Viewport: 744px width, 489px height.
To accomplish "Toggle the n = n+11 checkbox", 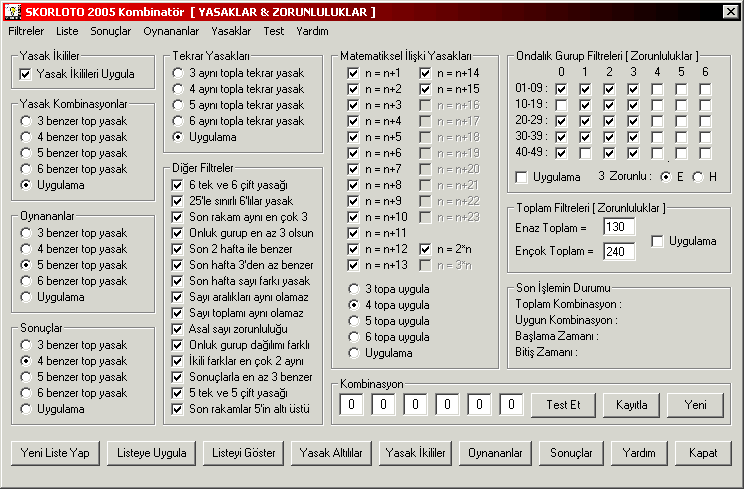I will pyautogui.click(x=353, y=233).
